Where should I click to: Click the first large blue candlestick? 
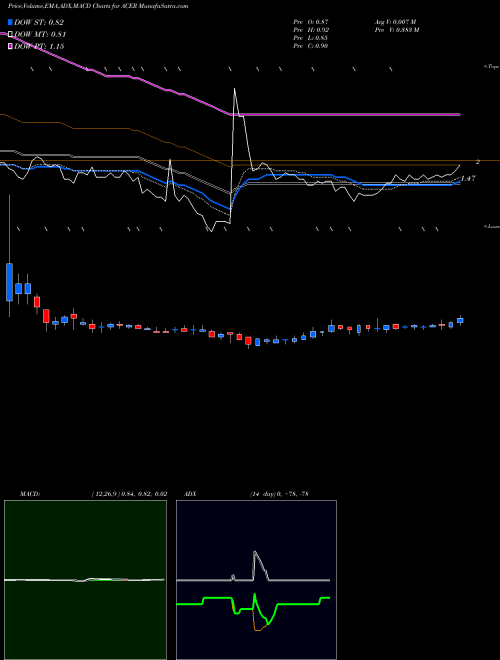click(9, 282)
